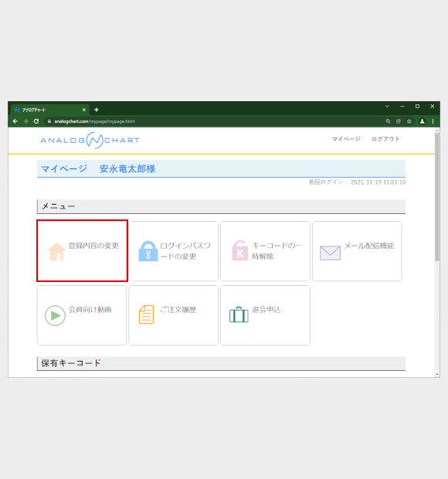Screen dimensions: 448x479
Task: Click the green play video icon
Action: (56, 315)
